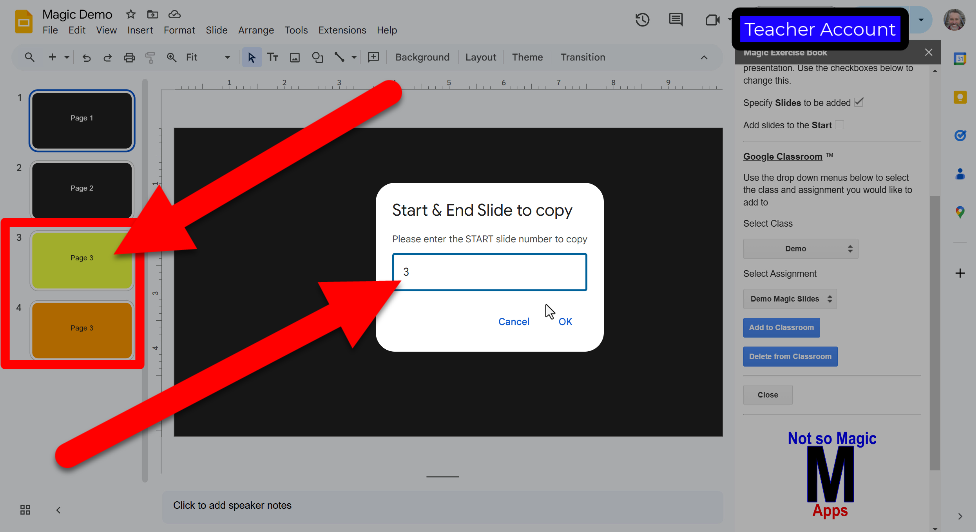Click OK in the dialog
976x532 pixels.
click(565, 321)
